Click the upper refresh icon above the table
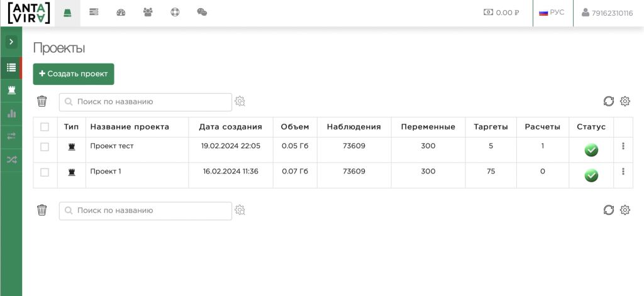Screen dimensions: 644x296 pyautogui.click(x=608, y=101)
